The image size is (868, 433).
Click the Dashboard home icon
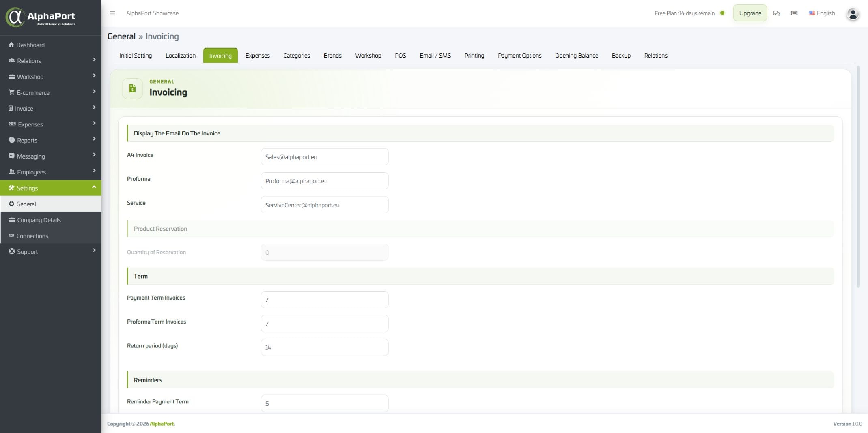(x=11, y=45)
